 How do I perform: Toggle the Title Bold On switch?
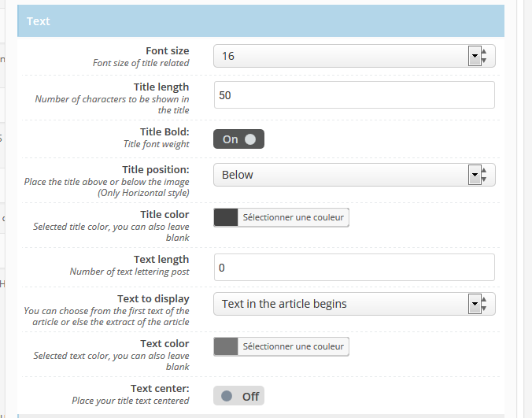pos(239,139)
